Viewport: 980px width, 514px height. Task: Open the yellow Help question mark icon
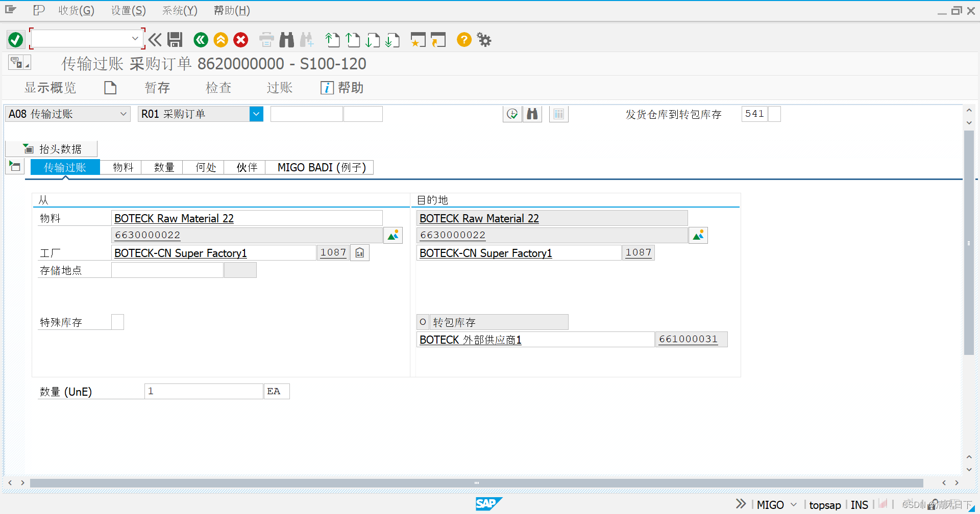coord(464,39)
